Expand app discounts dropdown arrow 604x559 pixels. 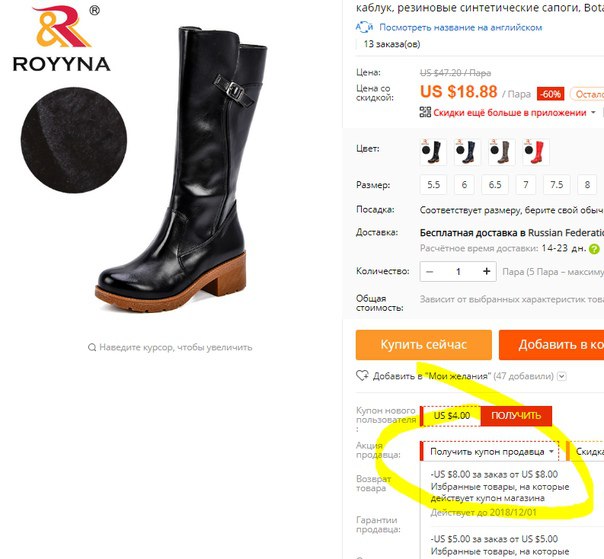click(x=593, y=112)
